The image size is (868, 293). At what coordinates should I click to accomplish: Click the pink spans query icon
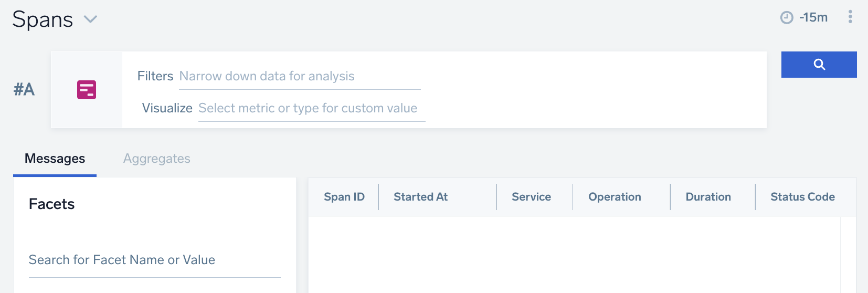[87, 90]
